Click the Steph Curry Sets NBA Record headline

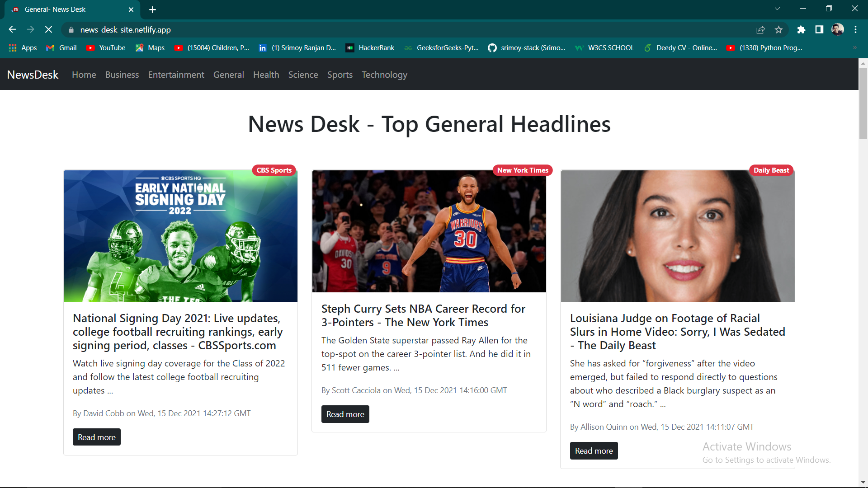[423, 315]
